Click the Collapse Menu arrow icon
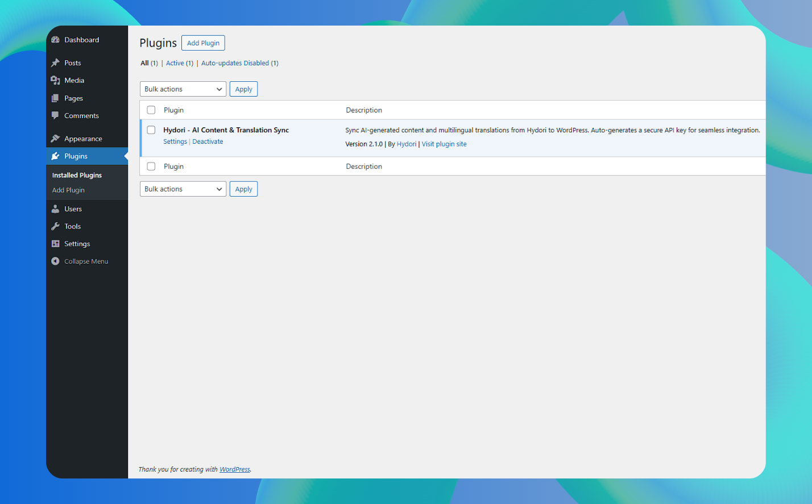The image size is (812, 504). [x=55, y=261]
